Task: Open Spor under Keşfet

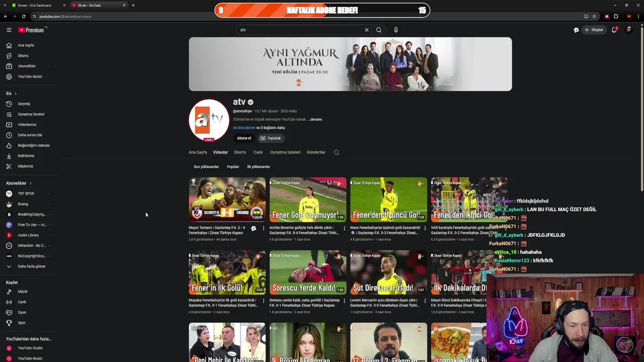Action: point(22,323)
